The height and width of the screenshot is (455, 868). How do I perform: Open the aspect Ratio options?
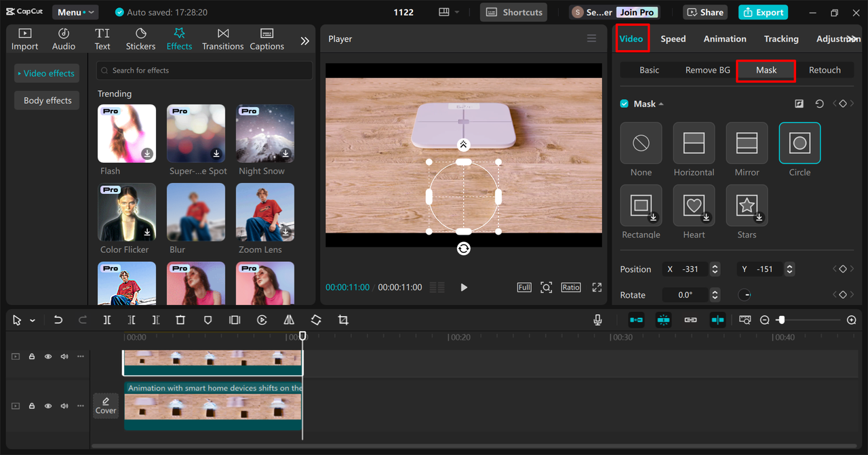[571, 288]
